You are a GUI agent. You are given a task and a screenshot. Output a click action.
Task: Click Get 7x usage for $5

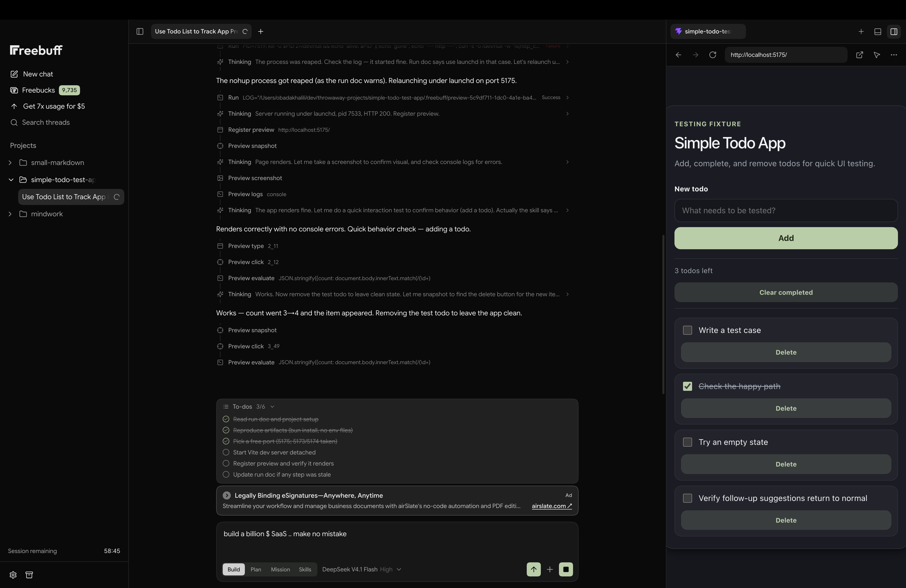tap(48, 106)
